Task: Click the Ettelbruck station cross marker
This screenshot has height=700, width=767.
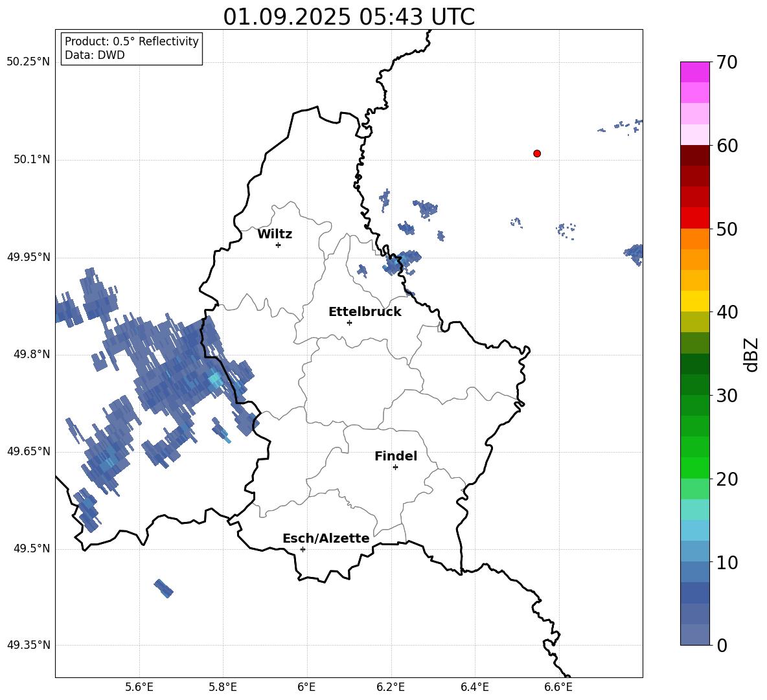Action: pos(349,322)
